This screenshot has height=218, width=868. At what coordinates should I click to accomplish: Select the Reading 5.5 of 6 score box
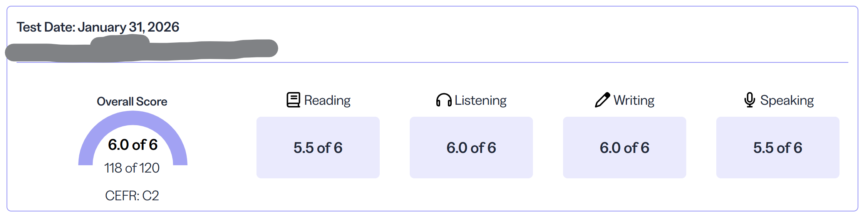[x=318, y=148]
